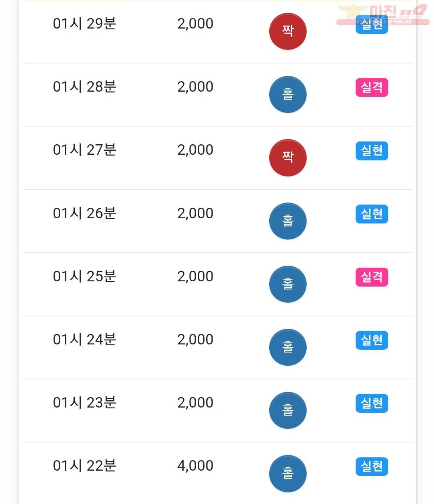434x504 pixels.
Task: Click the 4,000 amount in 01시 22분 row
Action: click(x=195, y=465)
